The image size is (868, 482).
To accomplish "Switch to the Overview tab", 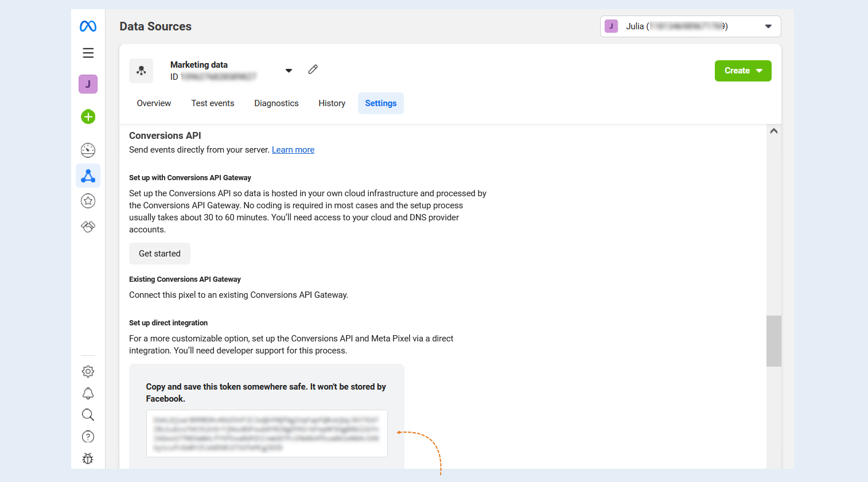I will (x=154, y=103).
